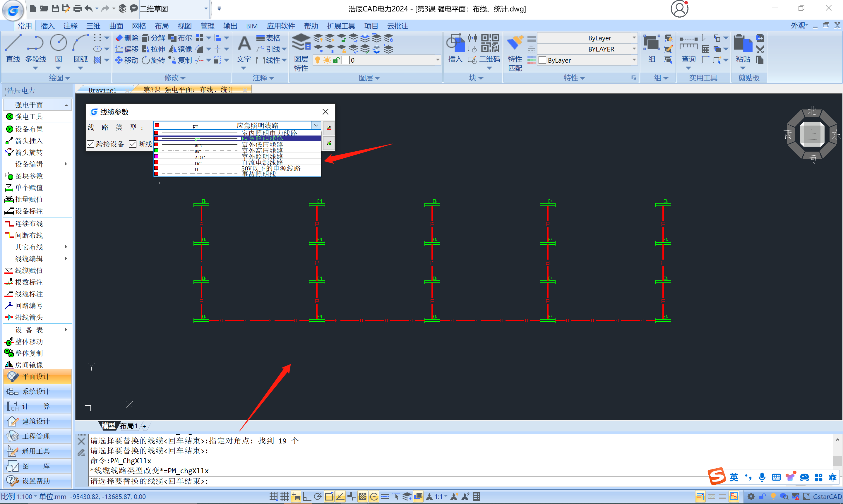Open 连续布线 in the sidebar
The width and height of the screenshot is (843, 504).
point(28,224)
